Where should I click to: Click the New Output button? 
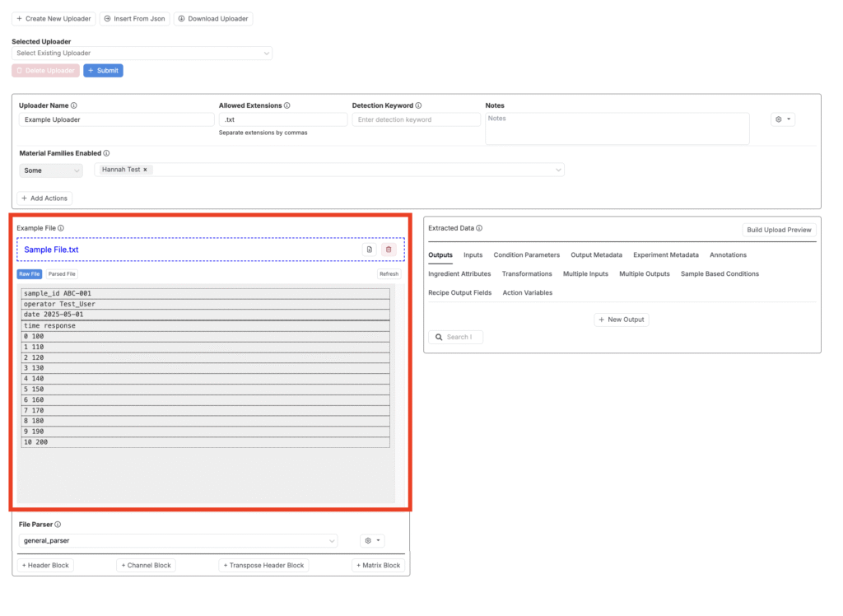622,320
